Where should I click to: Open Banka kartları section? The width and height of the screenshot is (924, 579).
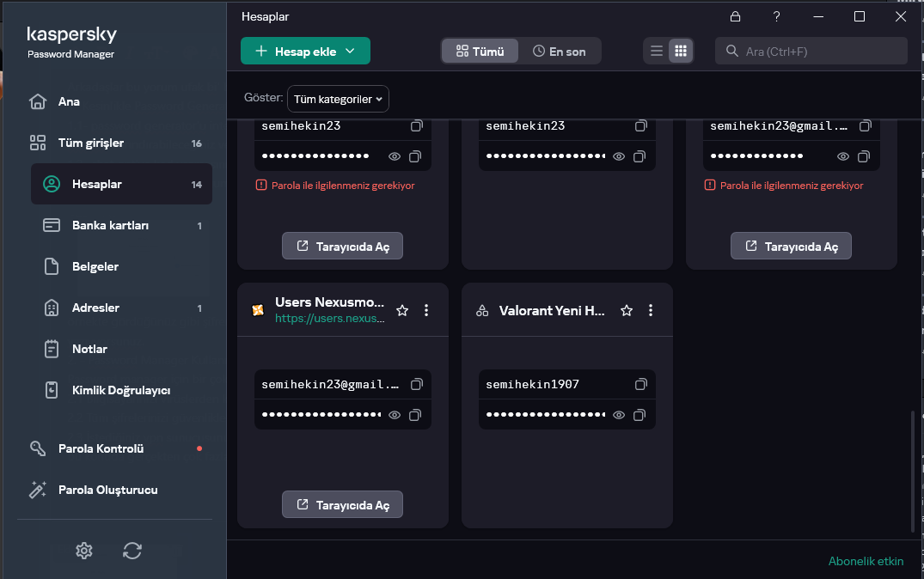pyautogui.click(x=121, y=226)
